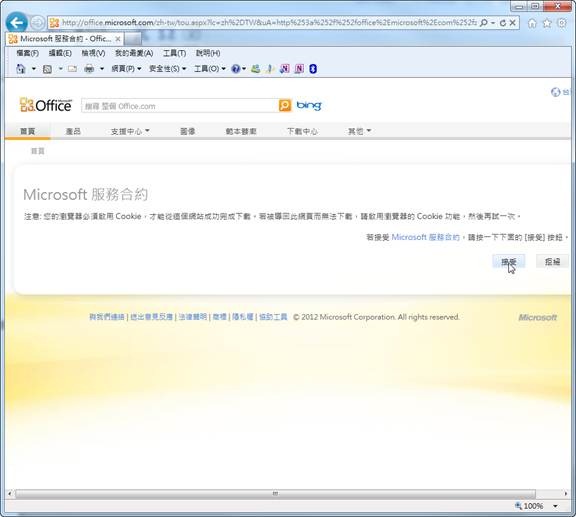This screenshot has height=517, width=576.
Task: Expand the Print dropdown arrow
Action: click(102, 69)
